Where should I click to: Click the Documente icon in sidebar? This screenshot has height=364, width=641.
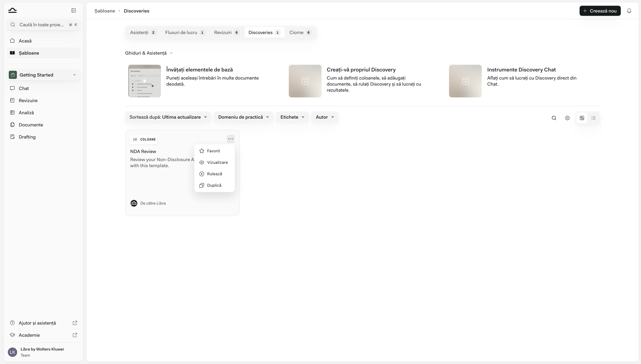pyautogui.click(x=12, y=125)
